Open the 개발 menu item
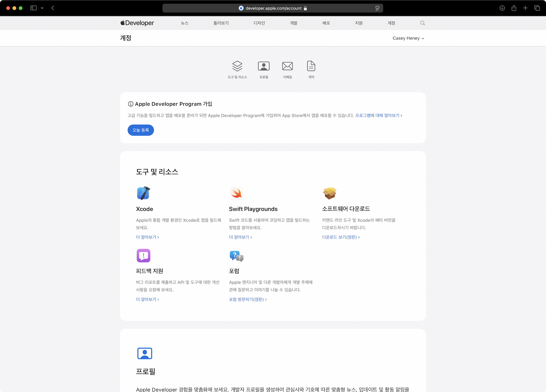Screen dimensions: 546x392 [293, 23]
